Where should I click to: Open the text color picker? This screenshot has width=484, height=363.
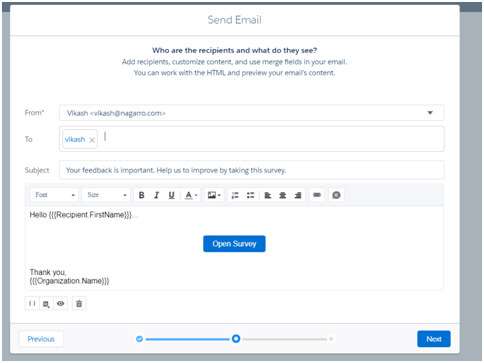point(191,195)
